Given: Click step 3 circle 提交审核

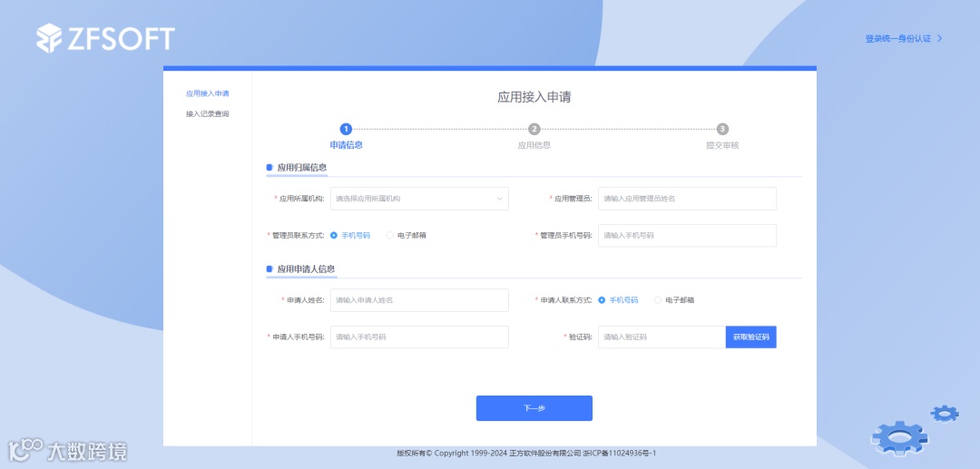Looking at the screenshot, I should [x=722, y=130].
